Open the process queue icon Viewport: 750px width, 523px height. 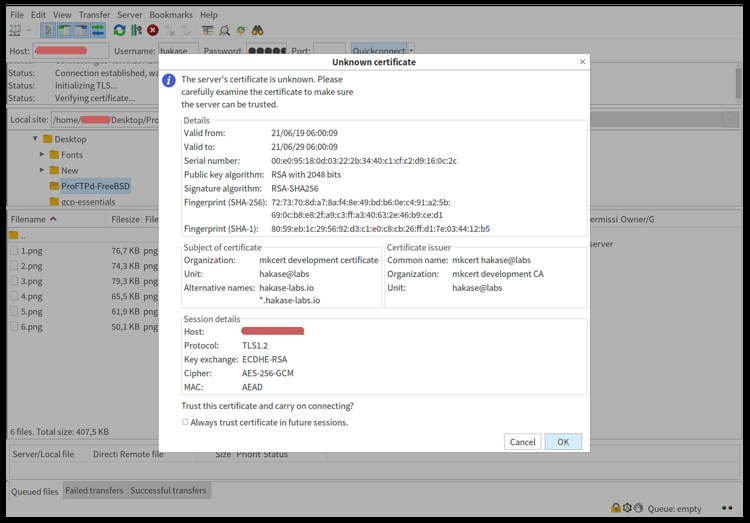(137, 30)
